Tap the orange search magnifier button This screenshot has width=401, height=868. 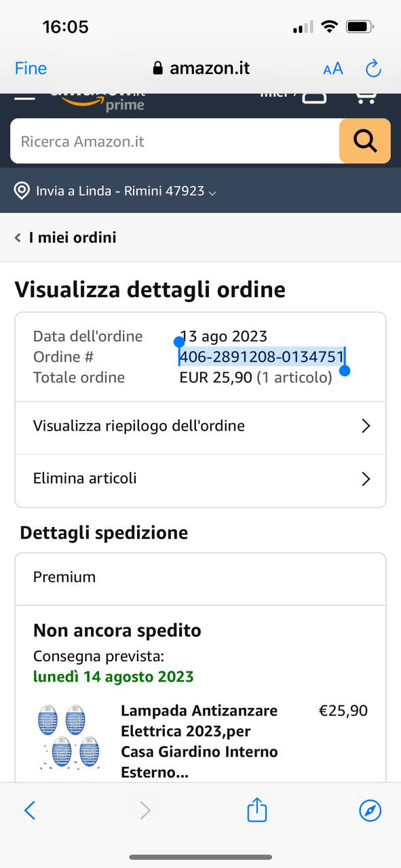365,141
